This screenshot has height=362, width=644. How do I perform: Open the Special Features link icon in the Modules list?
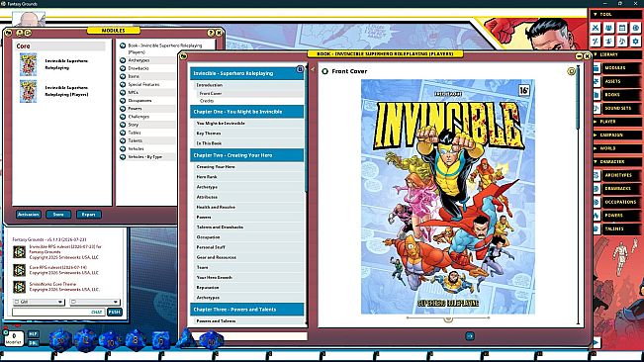click(123, 84)
